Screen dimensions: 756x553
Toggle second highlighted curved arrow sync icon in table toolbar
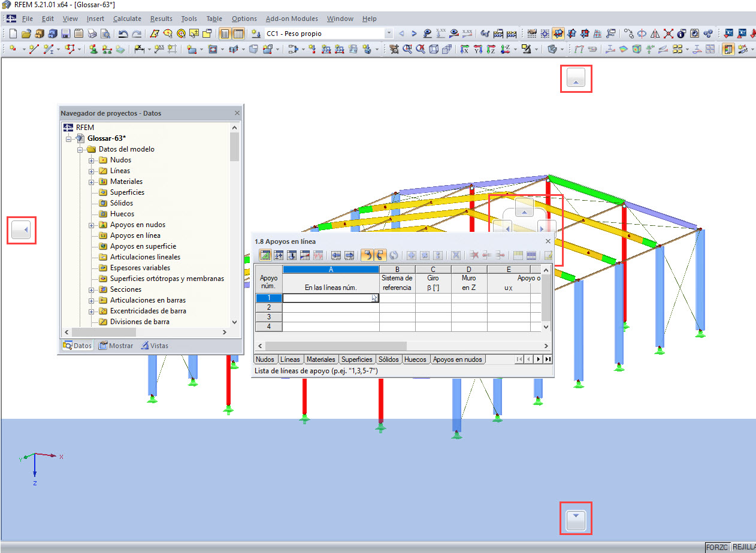380,255
